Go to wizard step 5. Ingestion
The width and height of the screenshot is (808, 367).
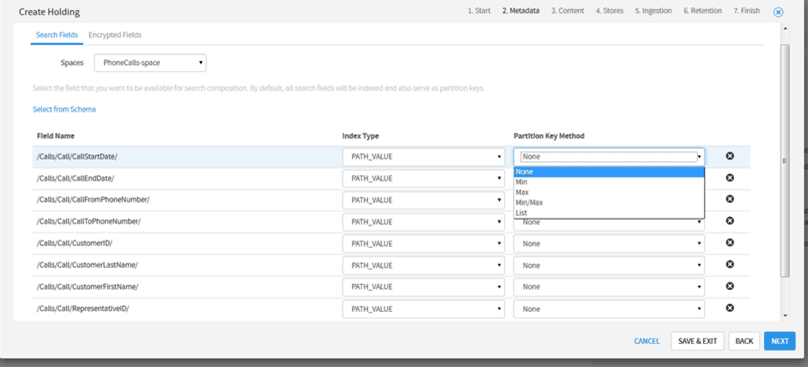653,11
